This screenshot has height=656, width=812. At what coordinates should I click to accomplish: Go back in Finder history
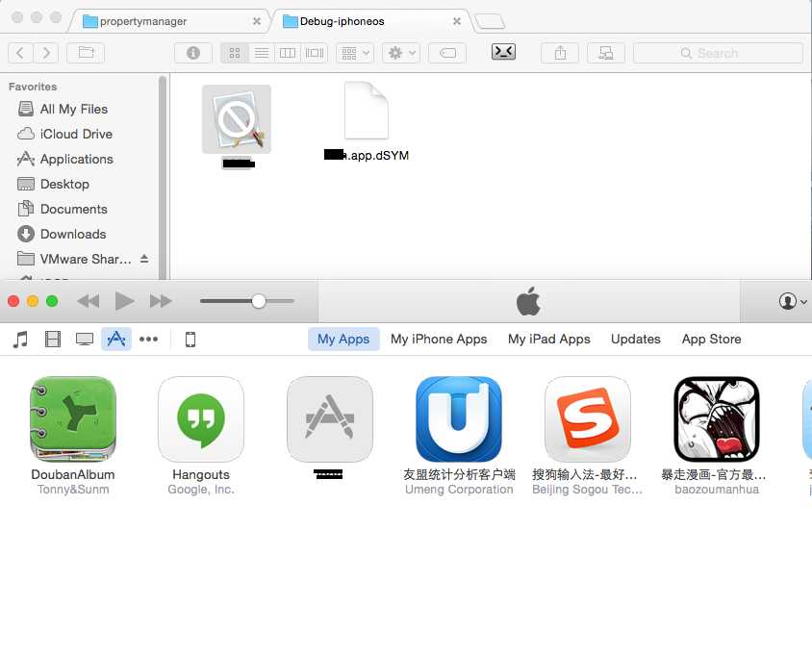[x=21, y=53]
